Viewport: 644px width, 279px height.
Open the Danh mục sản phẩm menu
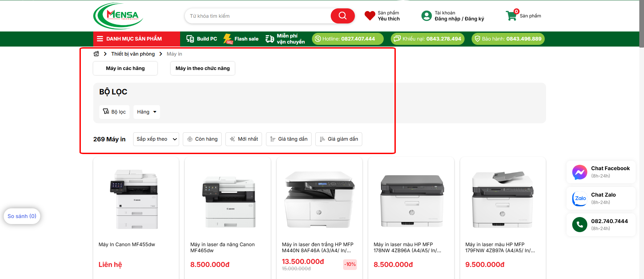137,39
